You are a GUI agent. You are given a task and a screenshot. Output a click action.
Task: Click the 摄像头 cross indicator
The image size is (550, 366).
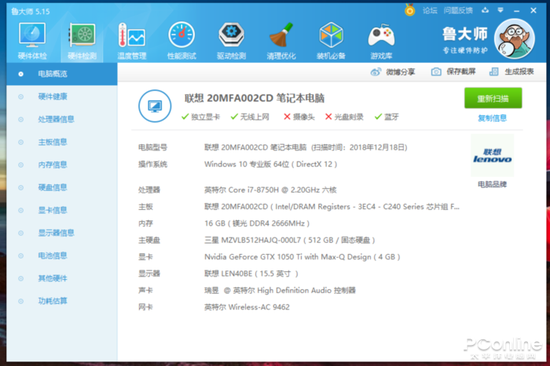click(x=299, y=117)
